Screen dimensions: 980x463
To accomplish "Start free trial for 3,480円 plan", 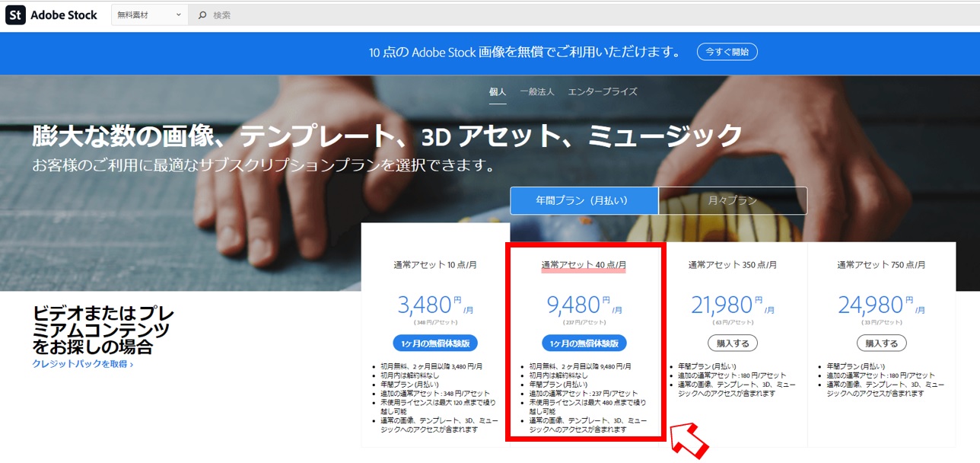I will click(435, 343).
